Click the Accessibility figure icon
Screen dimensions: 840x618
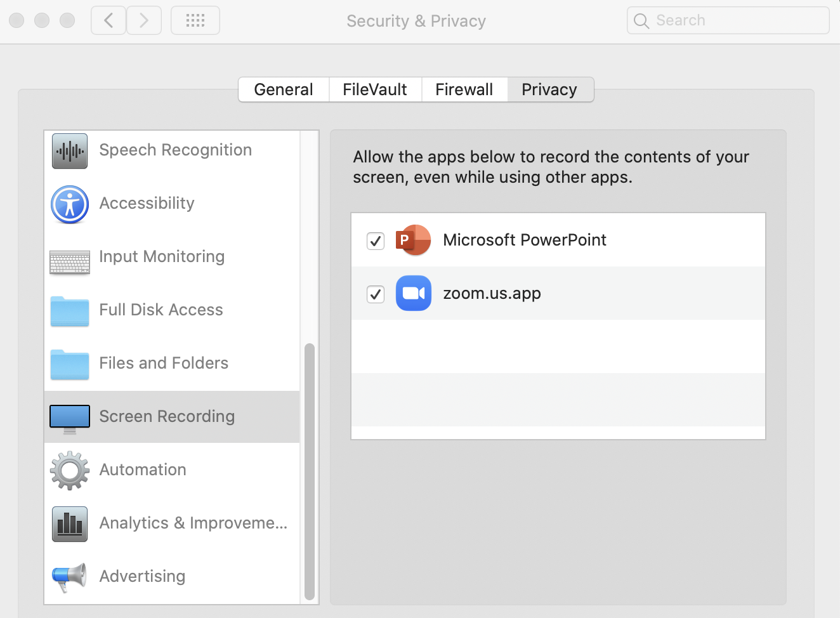(70, 204)
